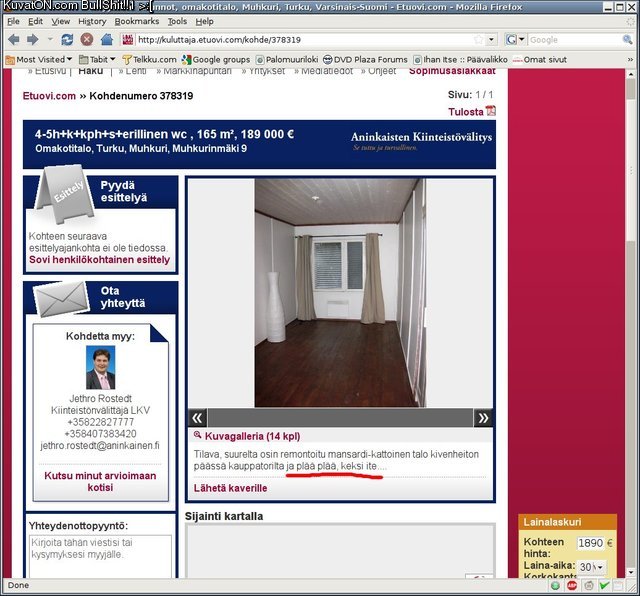The height and width of the screenshot is (596, 640).
Task: Open the Omat sivut bookmark
Action: 540,60
